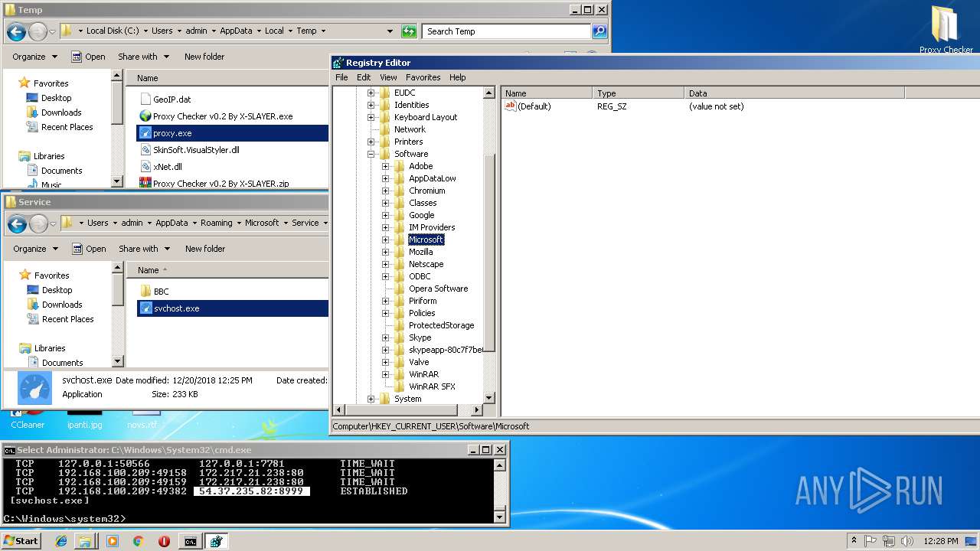The width and height of the screenshot is (980, 551).
Task: Open the Proxy Checker desktop folder icon
Action: 946,28
